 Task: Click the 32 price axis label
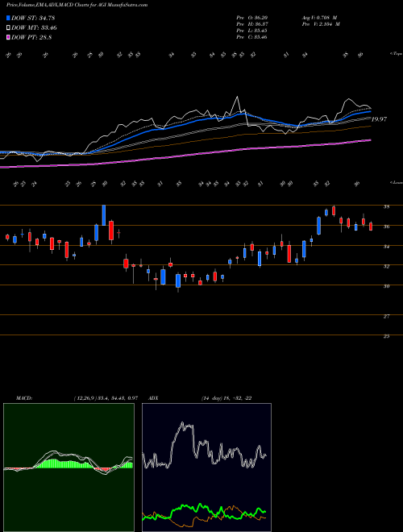(386, 266)
